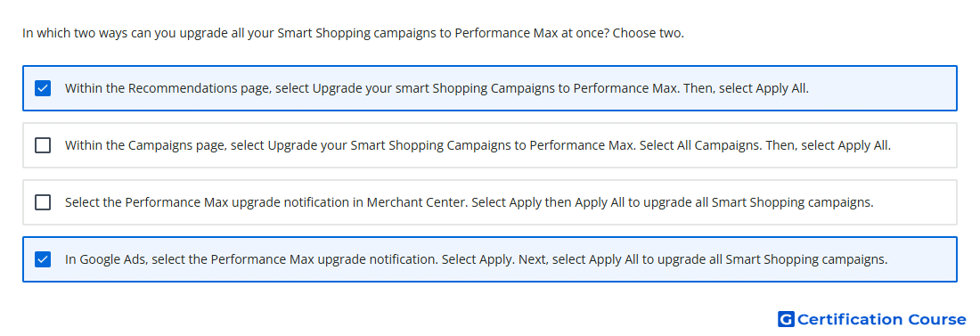Uncheck the Recommendations page option checkbox

point(43,88)
